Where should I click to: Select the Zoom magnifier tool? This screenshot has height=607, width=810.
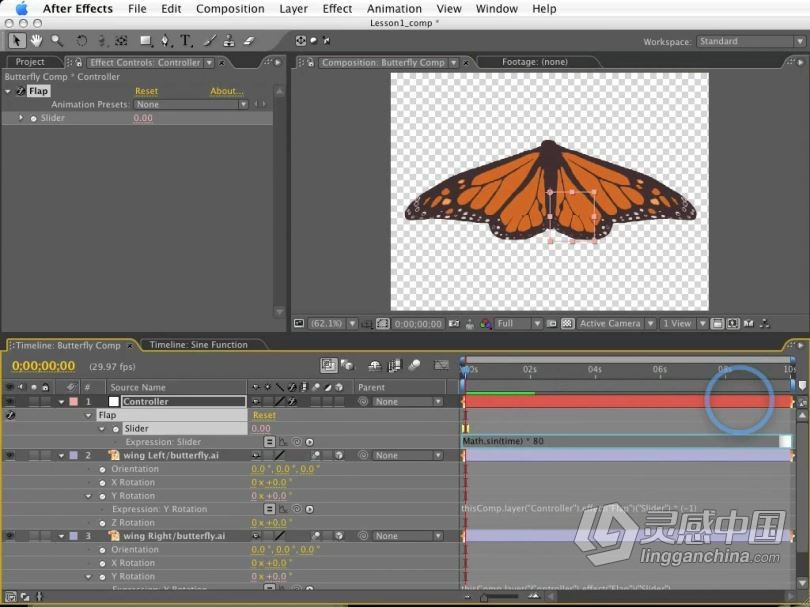56,41
